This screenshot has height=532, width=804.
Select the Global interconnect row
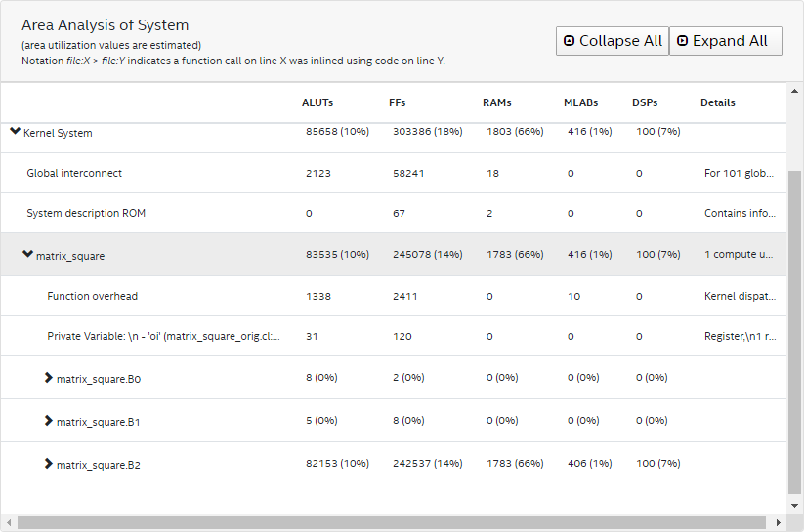coord(74,174)
